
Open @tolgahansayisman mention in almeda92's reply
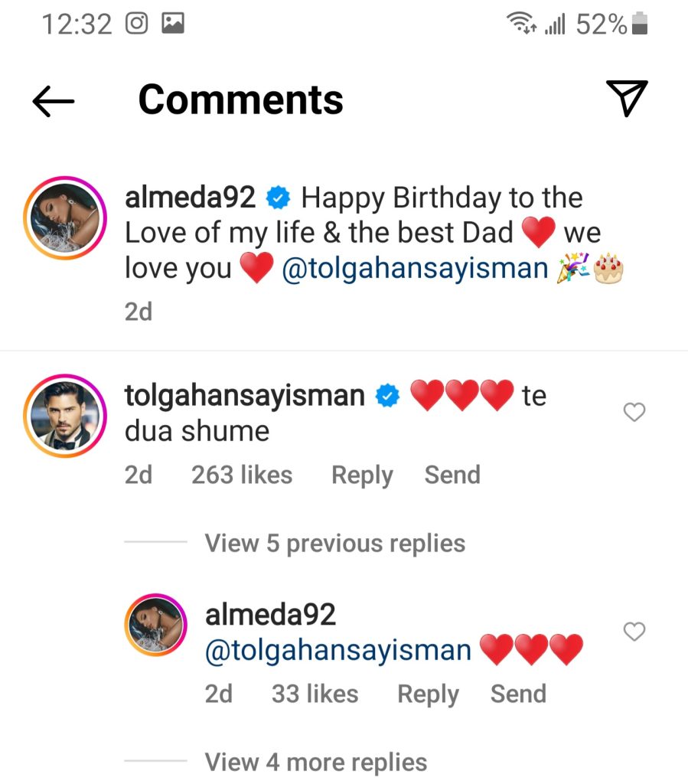(x=338, y=651)
